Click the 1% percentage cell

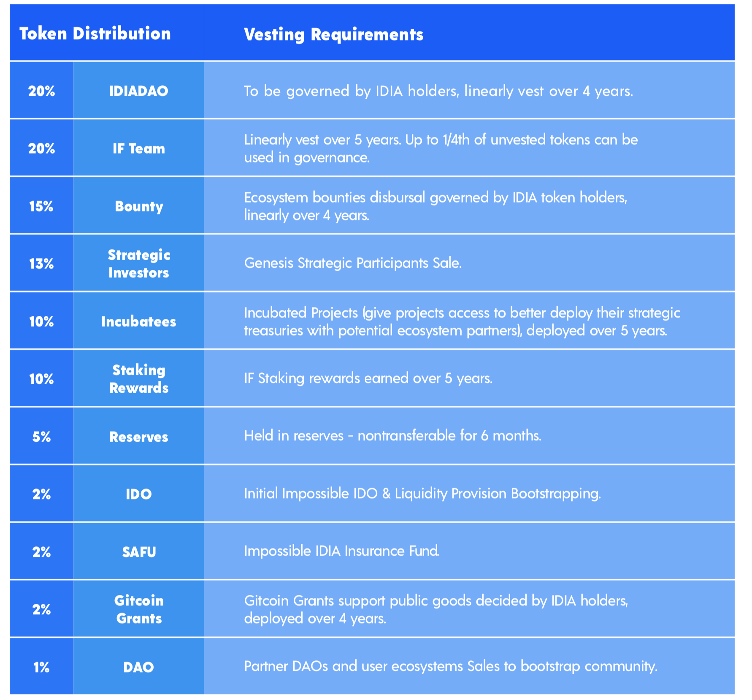pos(41,667)
